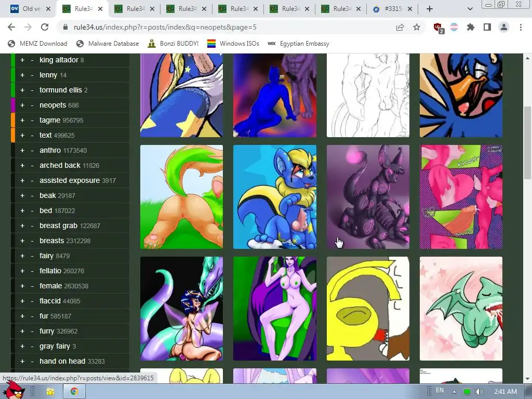Exclude the flaccid tag with minus
532x399 pixels.
pos(32,301)
